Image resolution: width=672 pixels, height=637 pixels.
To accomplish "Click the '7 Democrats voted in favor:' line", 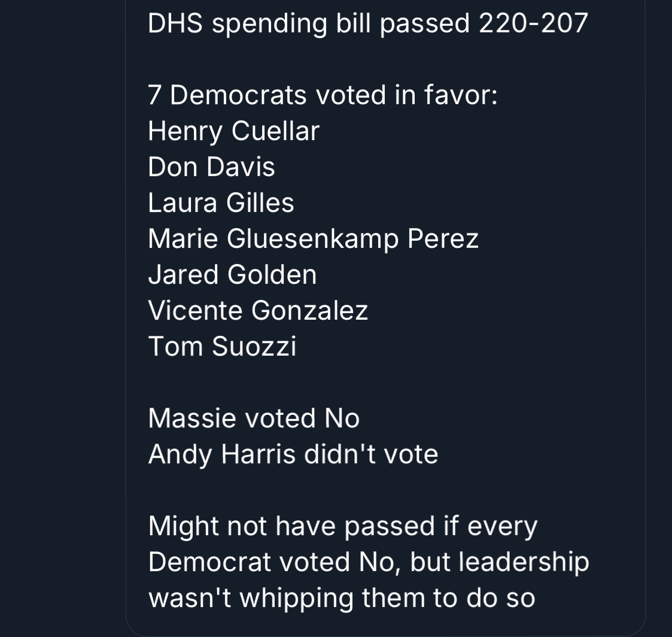I will tap(323, 95).
